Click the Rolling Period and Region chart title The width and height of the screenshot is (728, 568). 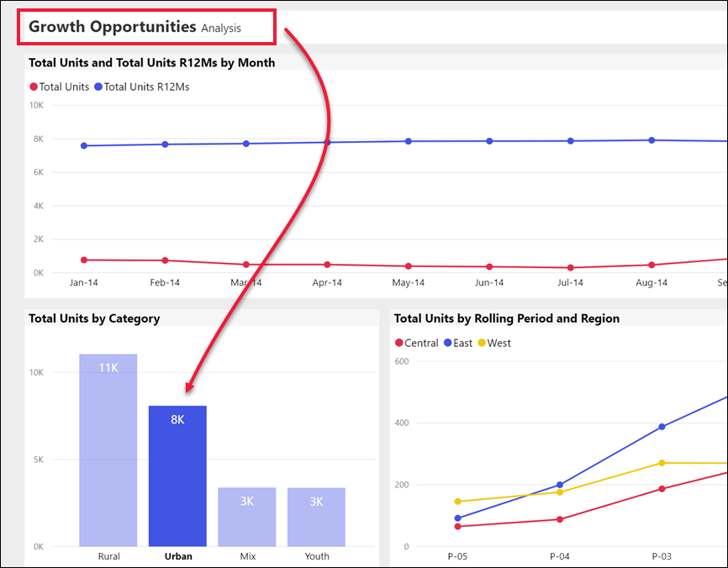click(505, 318)
